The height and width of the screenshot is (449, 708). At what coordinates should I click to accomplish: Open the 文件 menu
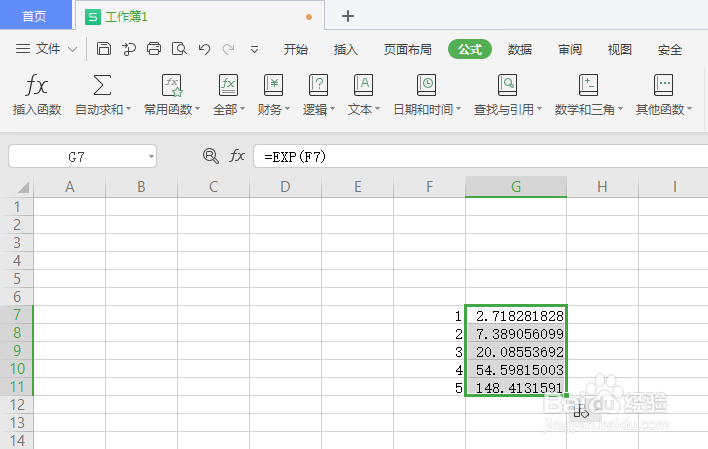[48, 49]
